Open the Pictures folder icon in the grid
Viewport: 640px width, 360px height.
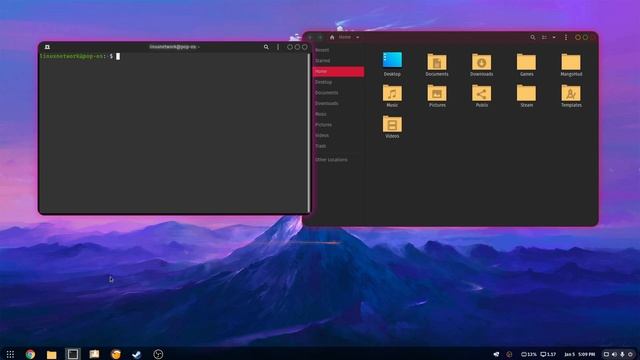(437, 93)
